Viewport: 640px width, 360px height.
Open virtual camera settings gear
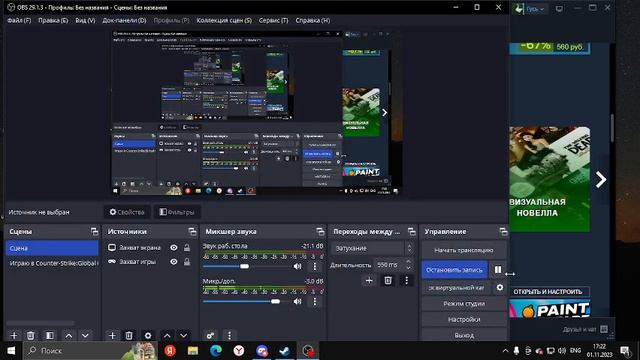pyautogui.click(x=500, y=288)
